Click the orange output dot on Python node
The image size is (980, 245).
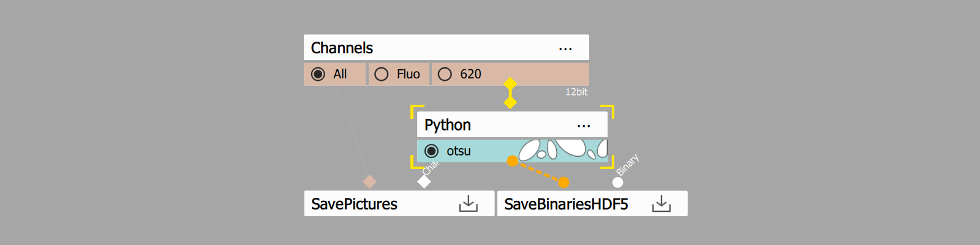click(513, 161)
